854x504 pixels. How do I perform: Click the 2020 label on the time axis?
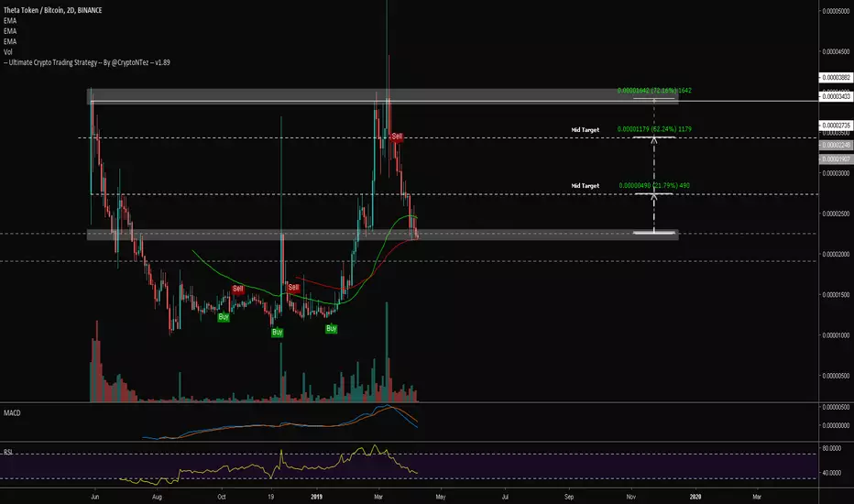coord(695,497)
